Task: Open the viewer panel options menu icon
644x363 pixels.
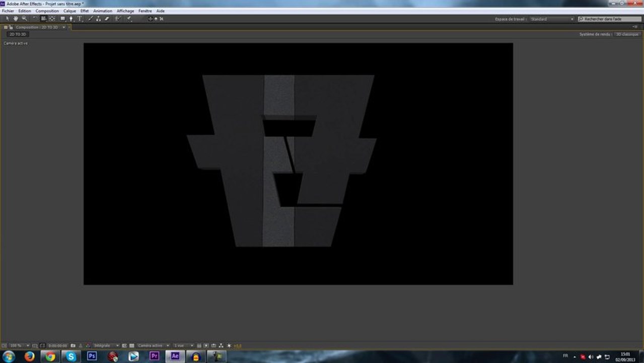Action: point(635,27)
